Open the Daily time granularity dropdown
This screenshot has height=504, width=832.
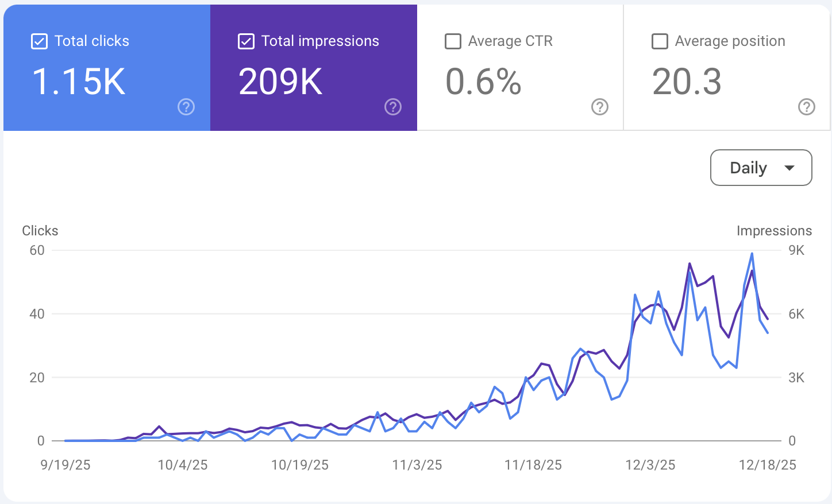pos(761,168)
